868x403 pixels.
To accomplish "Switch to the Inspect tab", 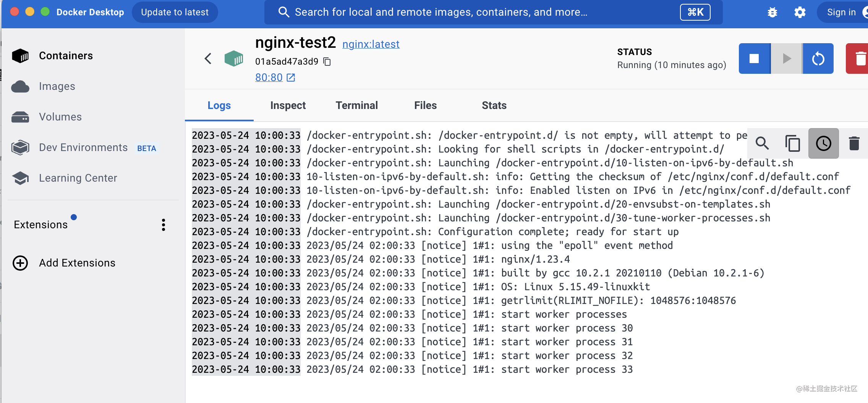I will 288,105.
